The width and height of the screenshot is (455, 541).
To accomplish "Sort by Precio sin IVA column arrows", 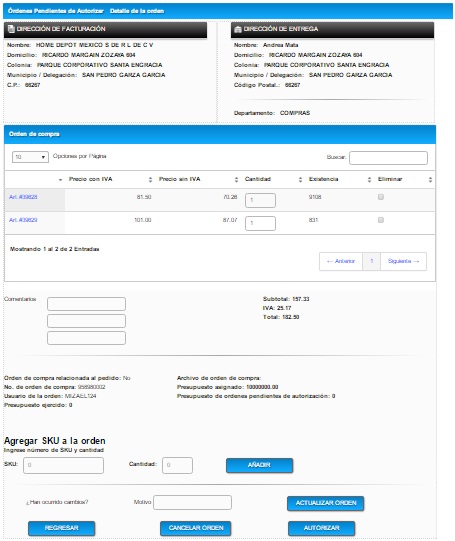I will (236, 179).
